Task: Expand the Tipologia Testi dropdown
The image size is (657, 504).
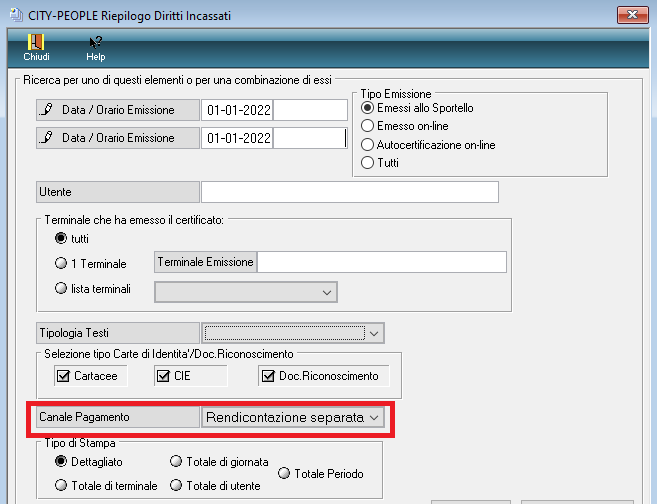Action: (293, 333)
